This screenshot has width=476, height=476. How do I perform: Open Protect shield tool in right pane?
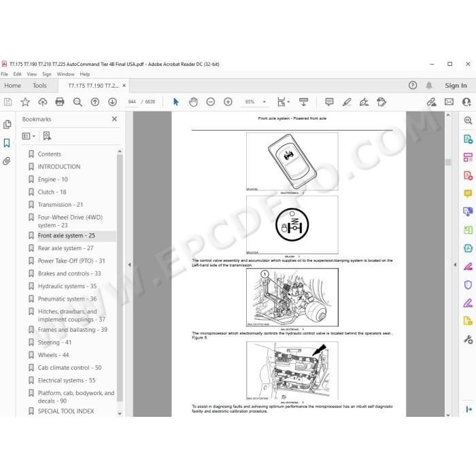(468, 285)
